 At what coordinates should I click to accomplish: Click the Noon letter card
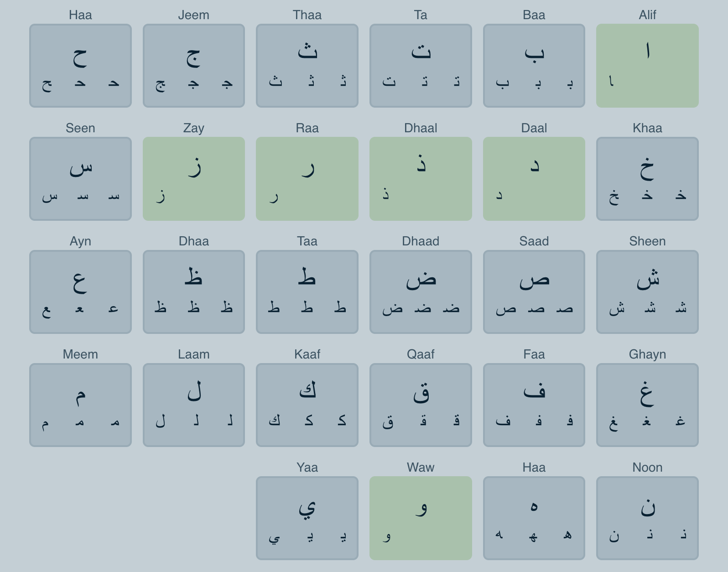647,518
